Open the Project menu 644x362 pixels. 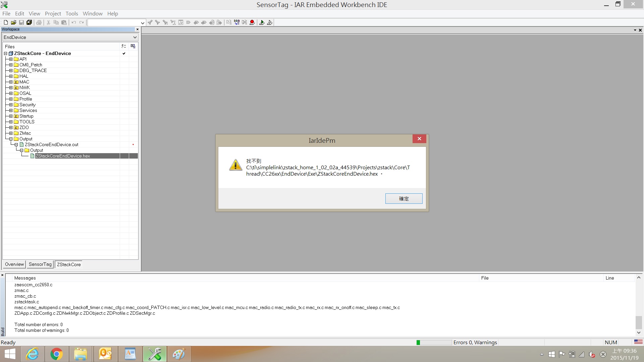tap(53, 13)
